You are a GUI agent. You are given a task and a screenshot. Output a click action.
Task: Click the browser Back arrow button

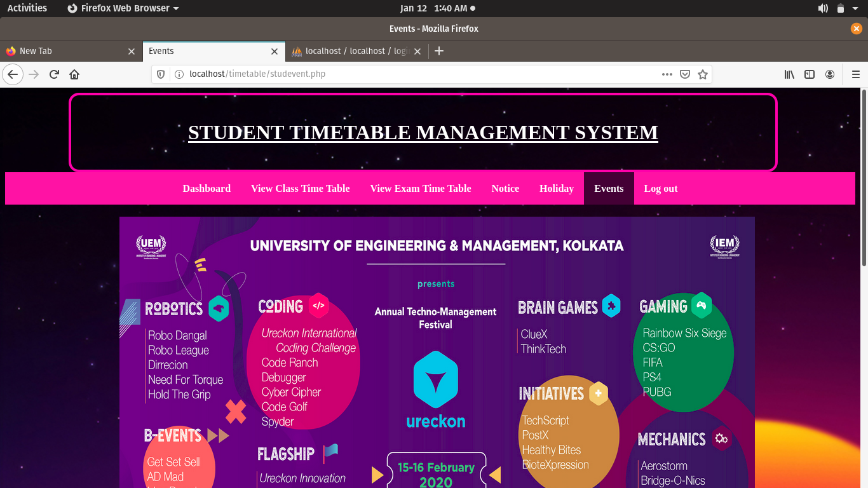pos(13,74)
